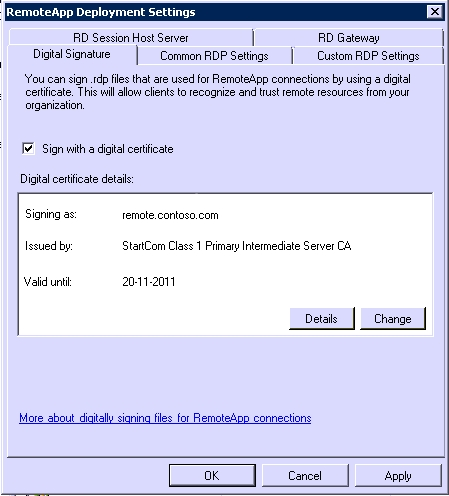Click the 20-11-2011 expiry date
This screenshot has height=496, width=449.
point(149,282)
